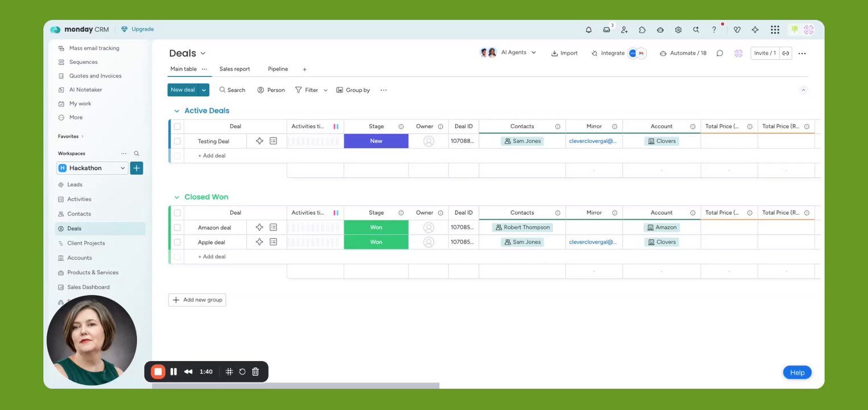This screenshot has width=868, height=410.
Task: Open the board options three-dot menu
Action: (802, 53)
